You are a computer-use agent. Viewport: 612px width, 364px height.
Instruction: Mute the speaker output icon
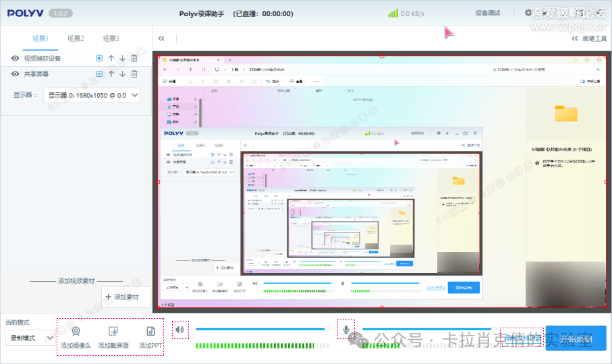pyautogui.click(x=179, y=330)
